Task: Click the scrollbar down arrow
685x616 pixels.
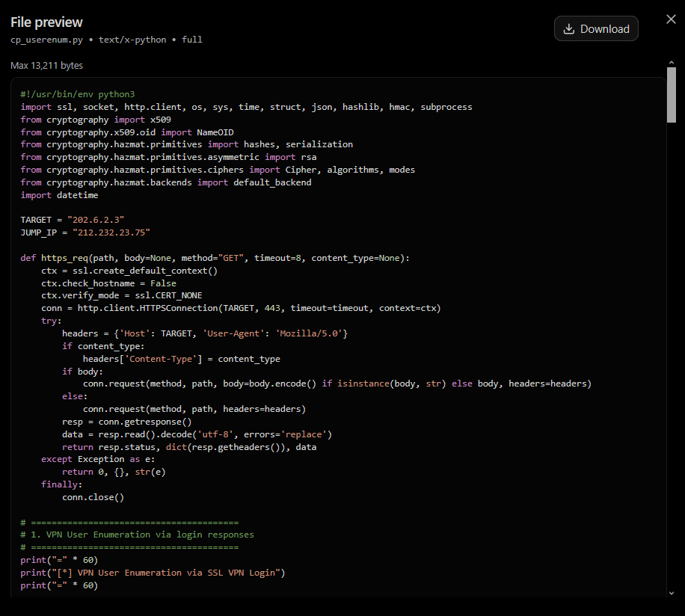Action: 672,593
